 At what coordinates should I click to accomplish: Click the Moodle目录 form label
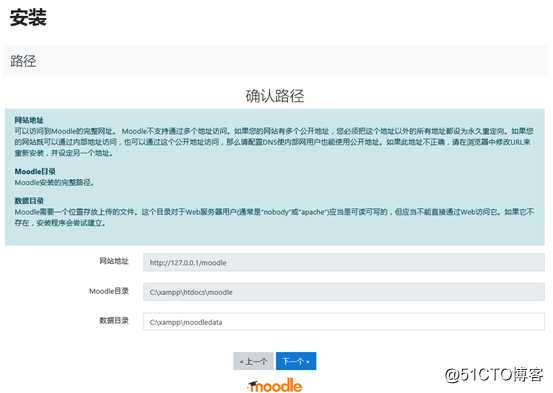tap(109, 291)
